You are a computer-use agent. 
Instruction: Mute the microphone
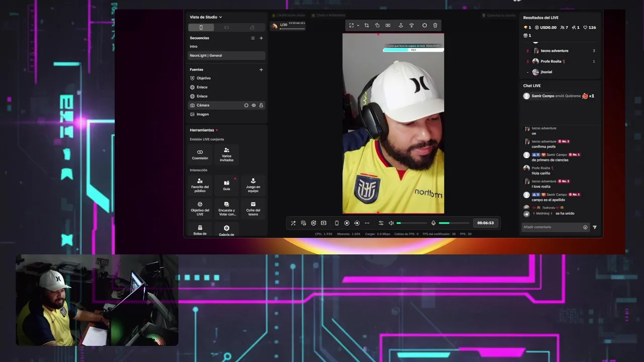pyautogui.click(x=434, y=223)
